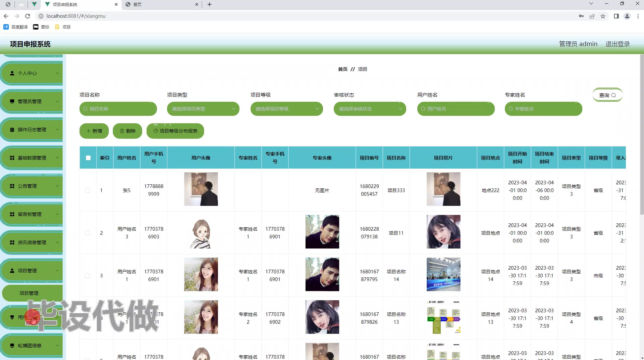Viewport: 644px width, 360px height.
Task: Click the 项目编号 column header
Action: point(369,158)
